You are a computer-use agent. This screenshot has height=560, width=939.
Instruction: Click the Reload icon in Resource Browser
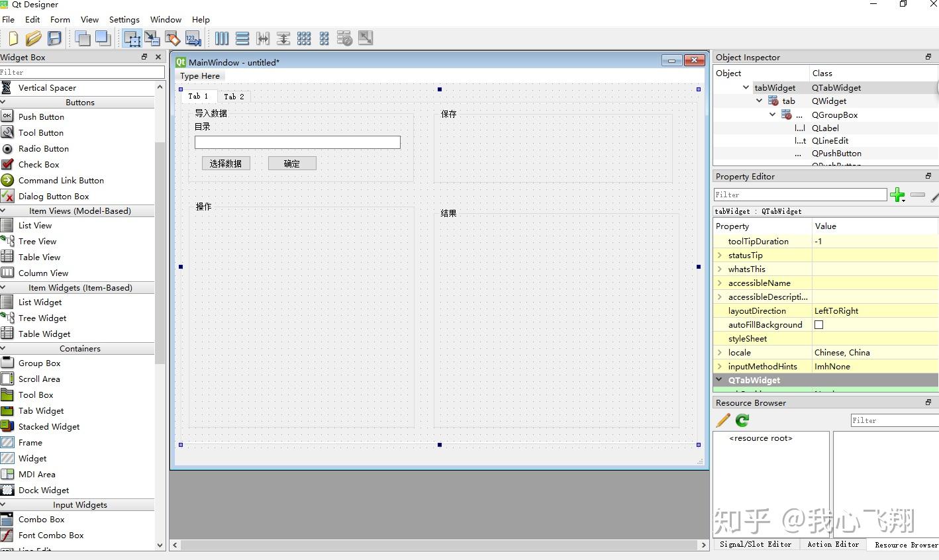point(742,420)
